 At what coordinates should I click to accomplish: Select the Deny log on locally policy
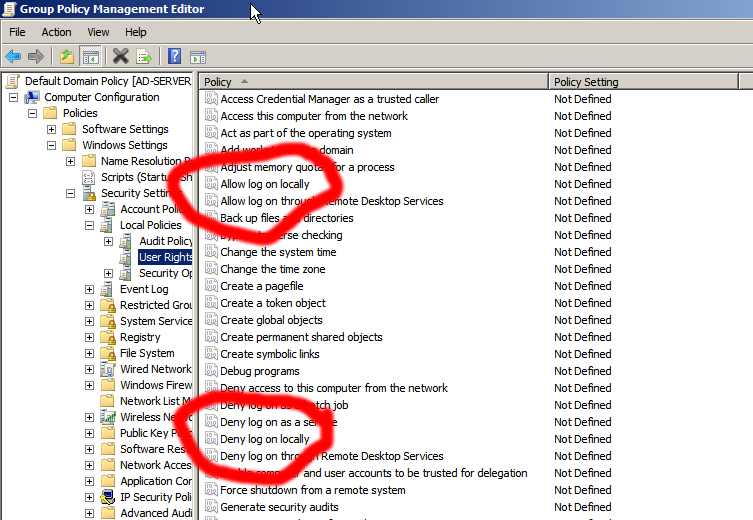tap(265, 439)
